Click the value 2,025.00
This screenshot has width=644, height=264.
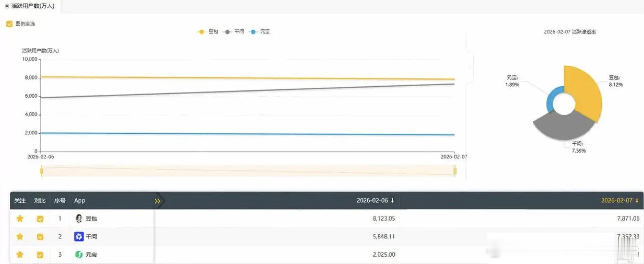[384, 254]
